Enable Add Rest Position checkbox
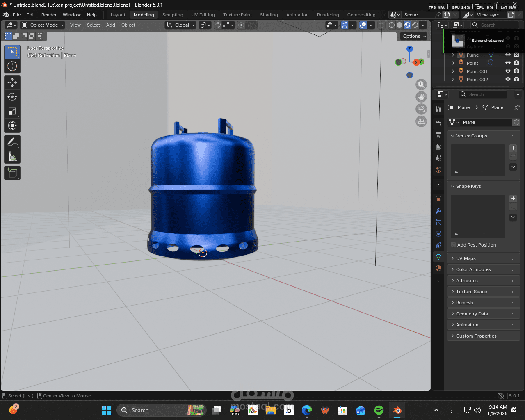Image resolution: width=525 pixels, height=420 pixels. click(453, 245)
